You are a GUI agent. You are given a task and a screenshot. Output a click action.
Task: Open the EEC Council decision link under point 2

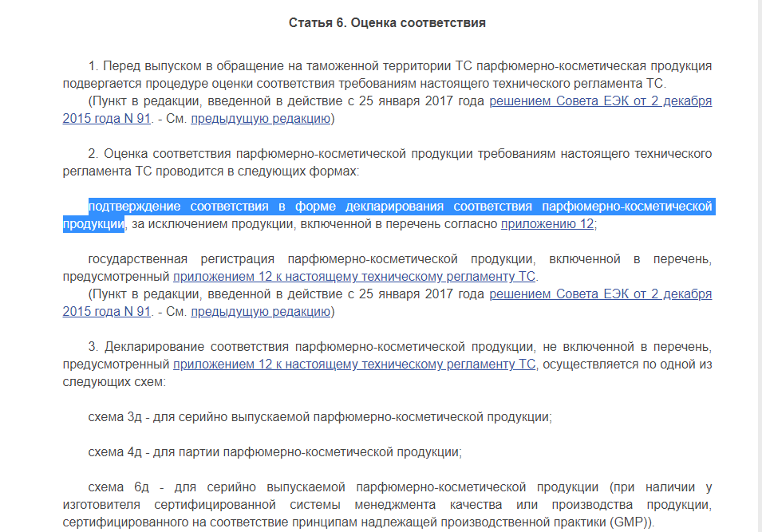click(x=600, y=294)
